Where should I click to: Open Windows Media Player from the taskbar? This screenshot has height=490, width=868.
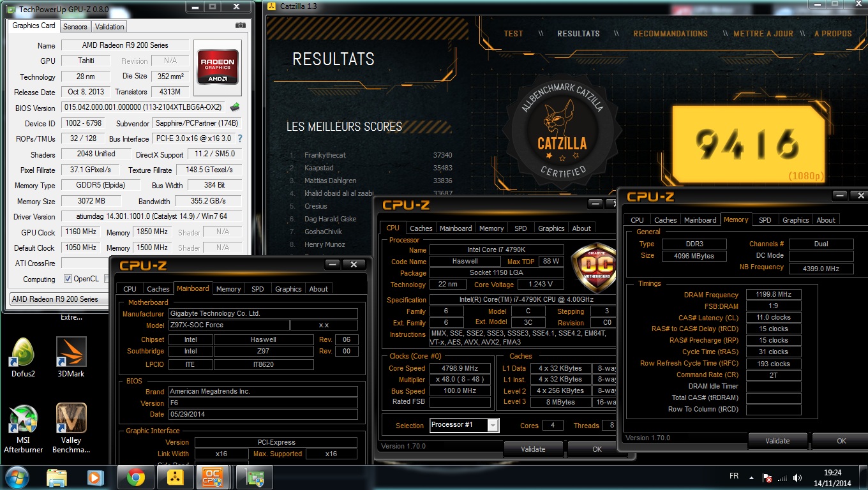pyautogui.click(x=95, y=477)
